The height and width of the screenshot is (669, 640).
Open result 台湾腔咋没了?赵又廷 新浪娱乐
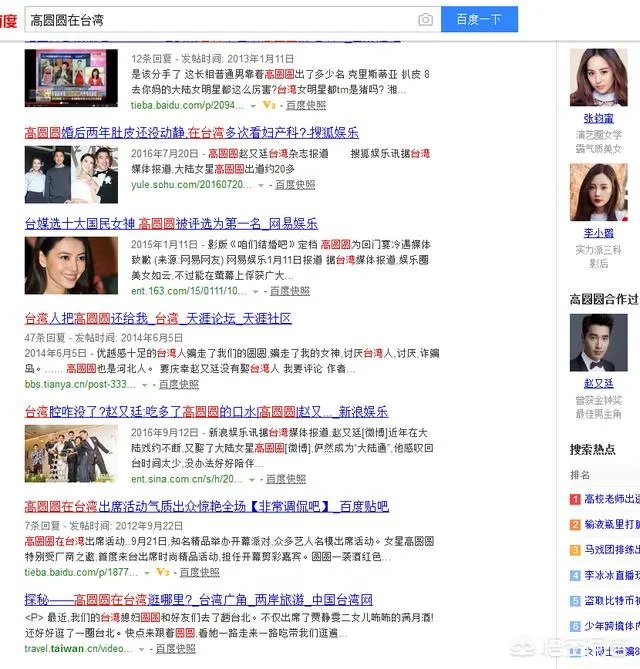pos(206,412)
